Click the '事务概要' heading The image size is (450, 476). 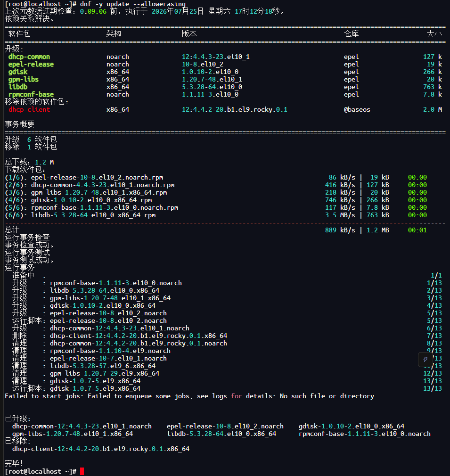click(19, 124)
